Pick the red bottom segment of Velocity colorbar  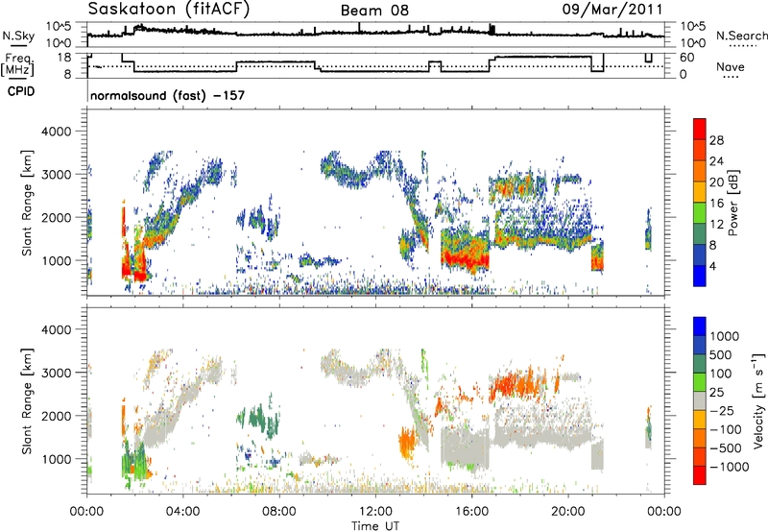tap(700, 475)
